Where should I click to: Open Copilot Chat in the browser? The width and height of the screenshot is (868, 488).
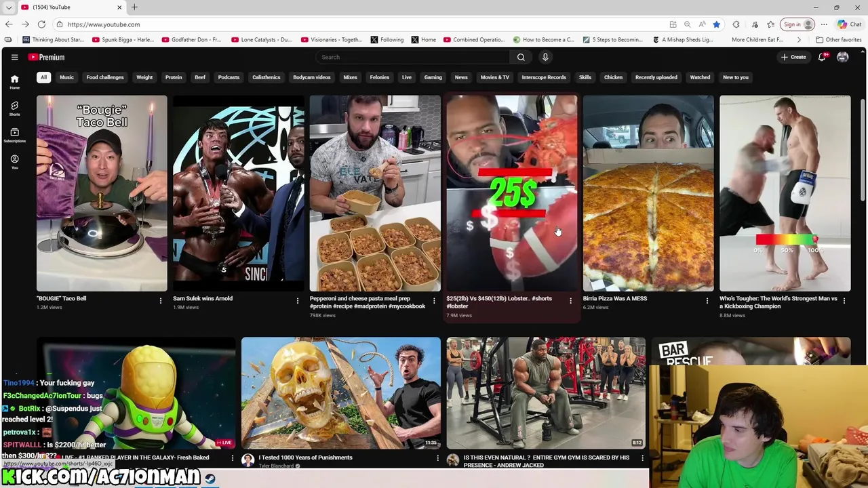[x=849, y=24]
